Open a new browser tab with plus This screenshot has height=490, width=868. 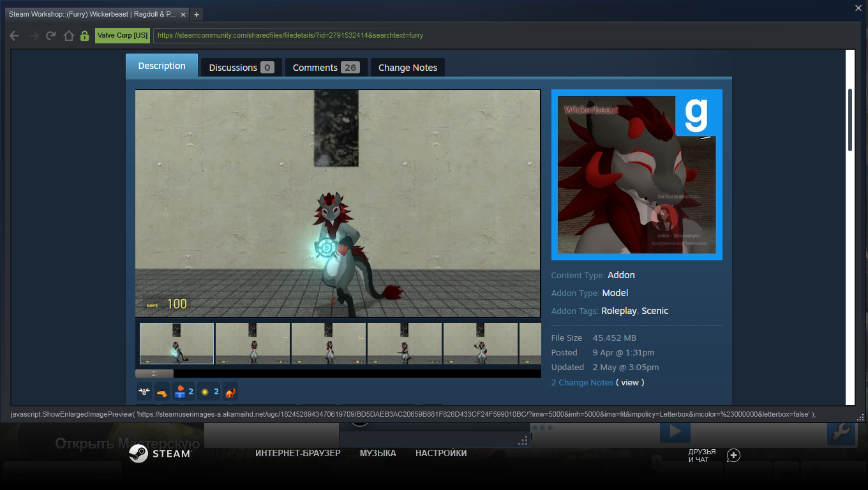[197, 14]
